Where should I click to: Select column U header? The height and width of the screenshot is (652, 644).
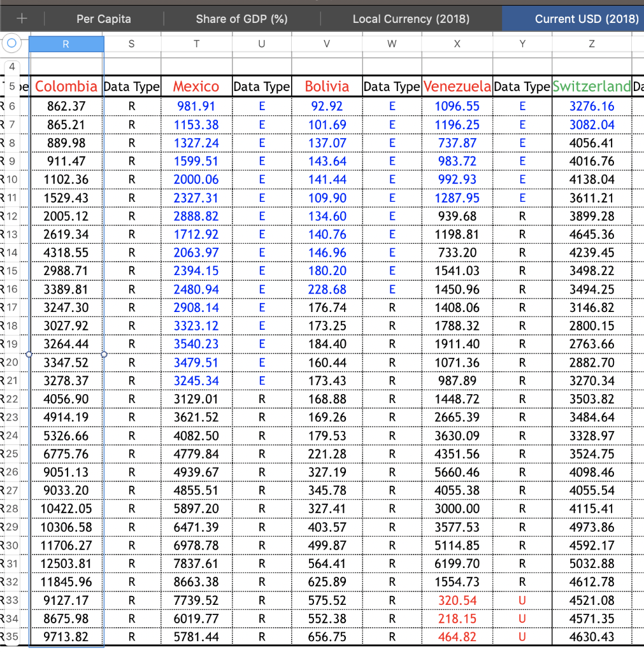[x=262, y=44]
